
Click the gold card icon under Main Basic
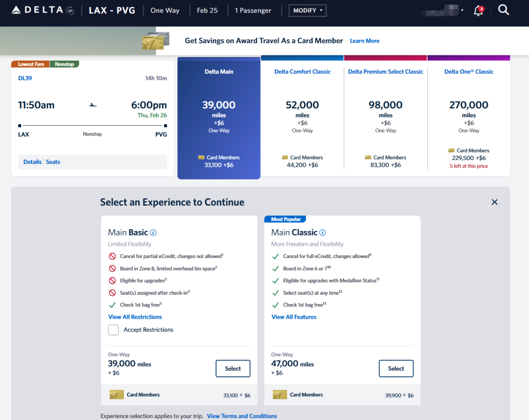[x=116, y=395]
